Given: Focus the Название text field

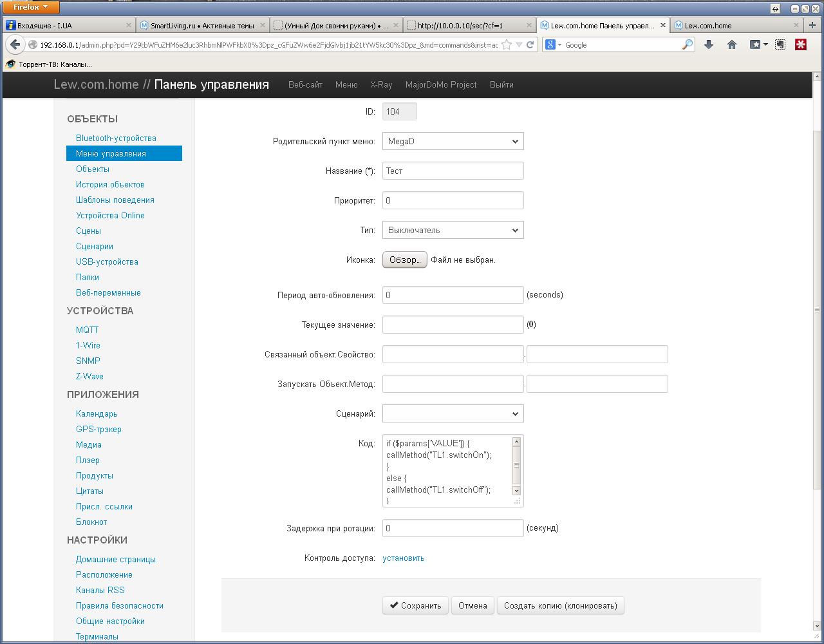Looking at the screenshot, I should click(453, 171).
